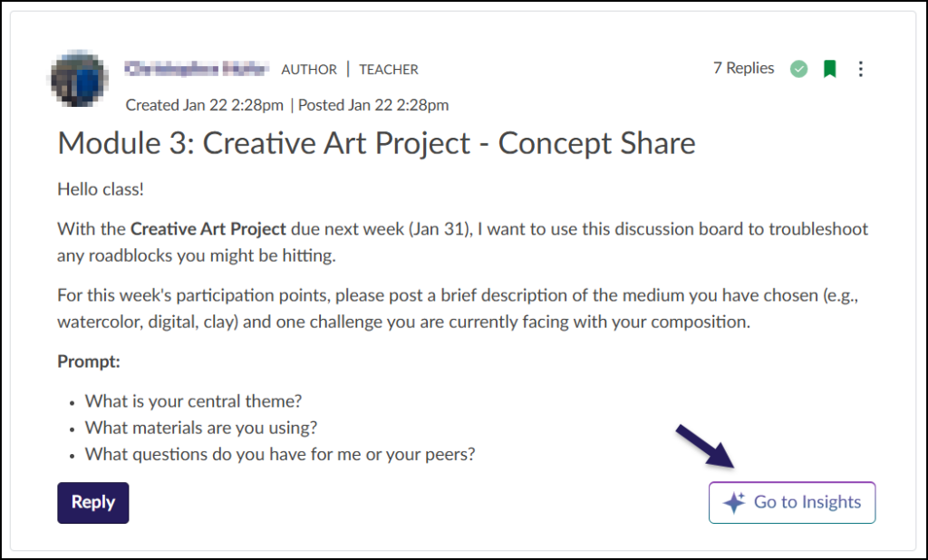Select the Module 3 discussion title heading
The image size is (928, 560).
click(375, 143)
